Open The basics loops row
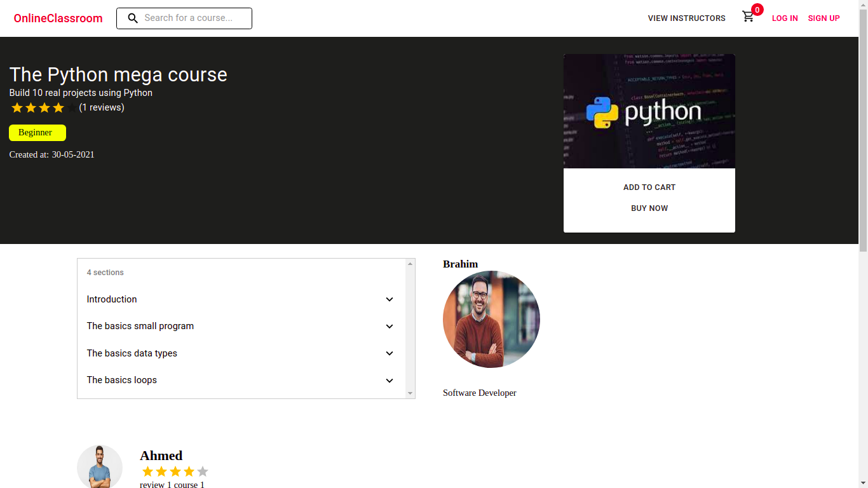 [241, 380]
